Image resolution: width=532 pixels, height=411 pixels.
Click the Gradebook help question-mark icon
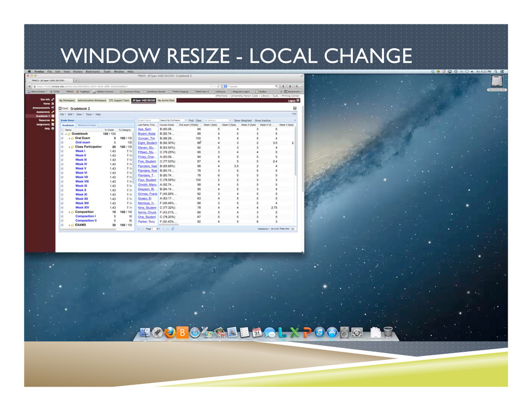[295, 108]
